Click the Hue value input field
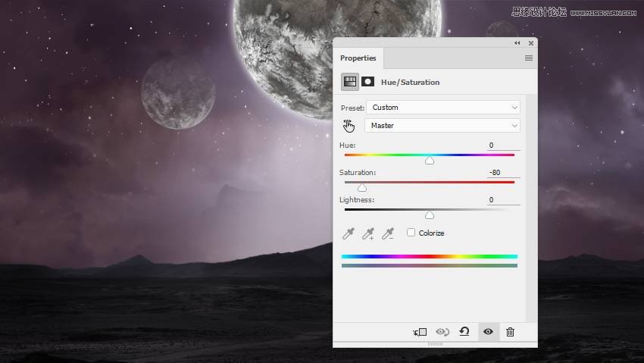 [504, 146]
